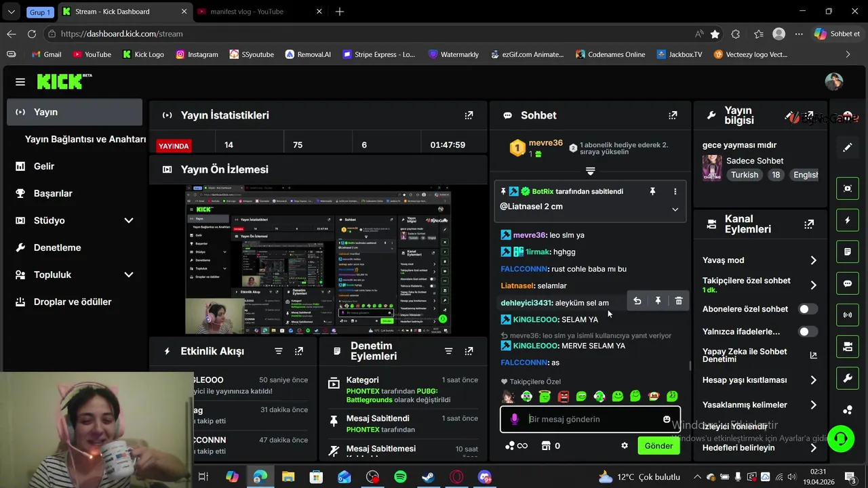Open Yavaş mod settings arrow

click(813, 260)
